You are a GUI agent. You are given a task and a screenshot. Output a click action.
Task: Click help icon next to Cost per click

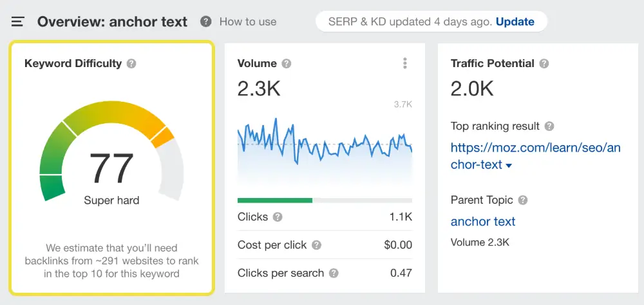click(x=317, y=245)
